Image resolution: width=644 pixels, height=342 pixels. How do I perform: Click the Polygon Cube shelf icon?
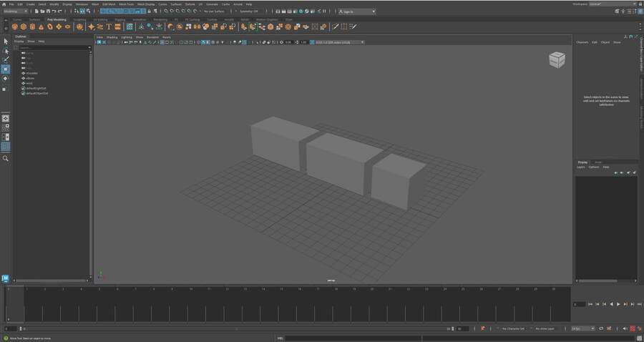tap(24, 26)
